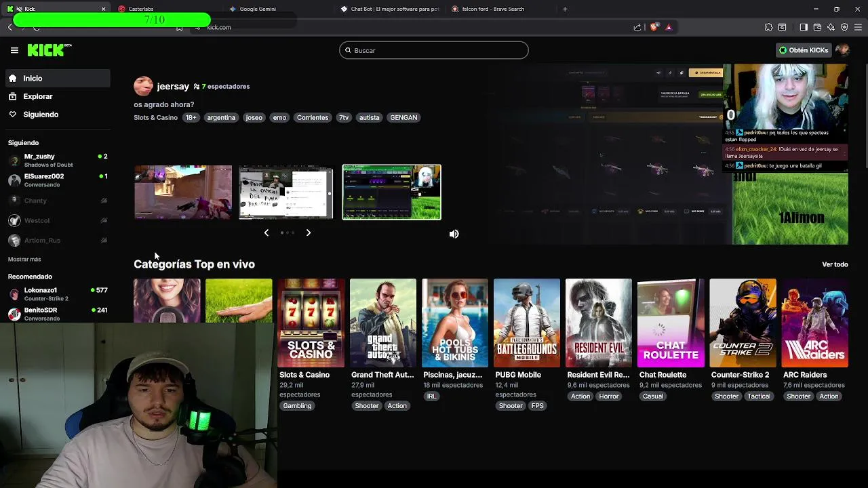Viewport: 868px width, 488px height.
Task: Toggle the browser sidebar panel icon
Action: click(x=804, y=27)
